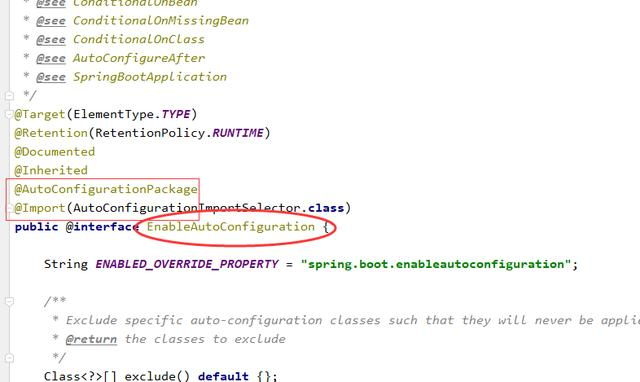Click the @Import annotation
The image size is (640, 382).
pyautogui.click(x=40, y=208)
